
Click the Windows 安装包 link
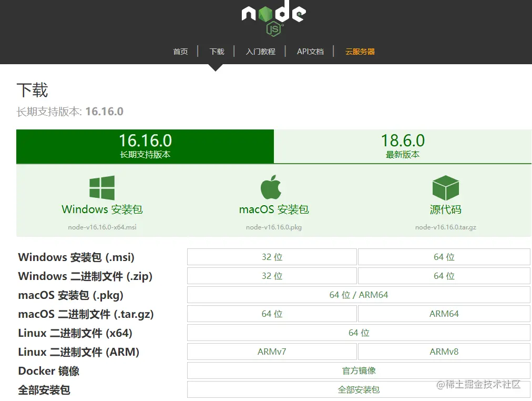coord(102,209)
